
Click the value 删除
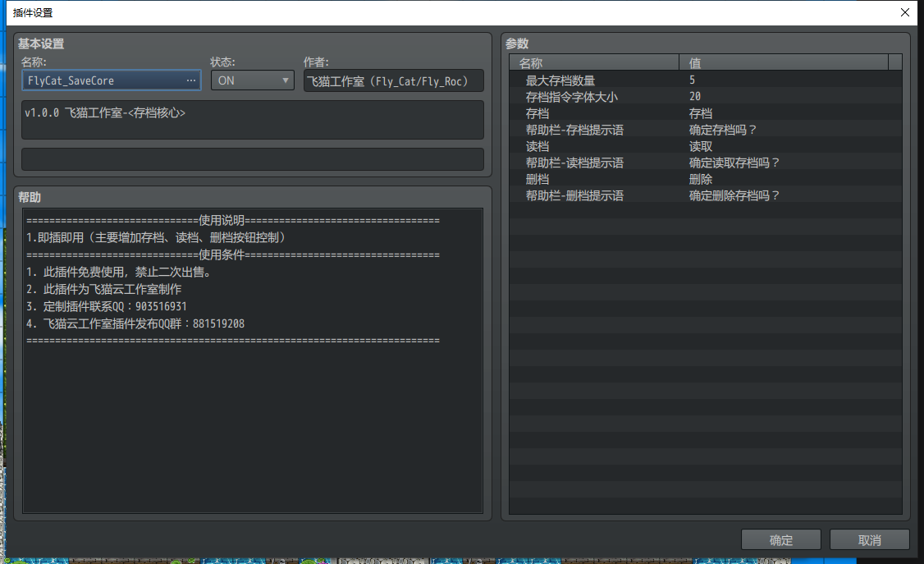pyautogui.click(x=701, y=179)
